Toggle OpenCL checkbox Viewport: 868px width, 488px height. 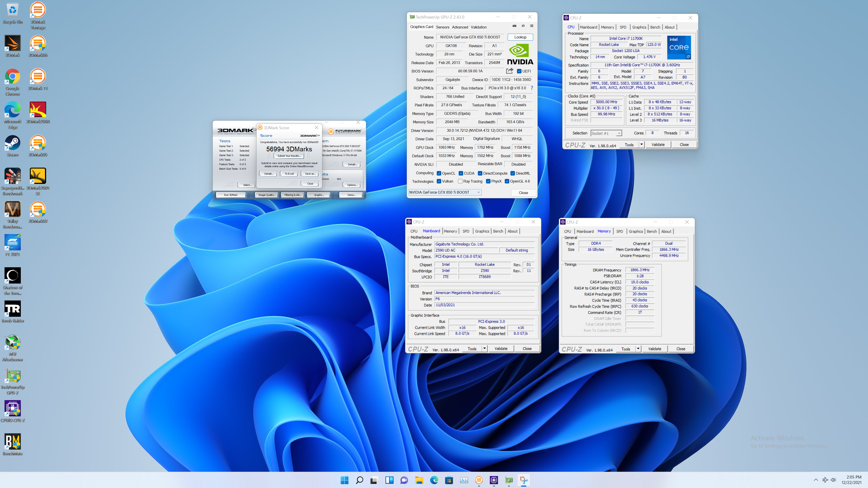pos(439,173)
